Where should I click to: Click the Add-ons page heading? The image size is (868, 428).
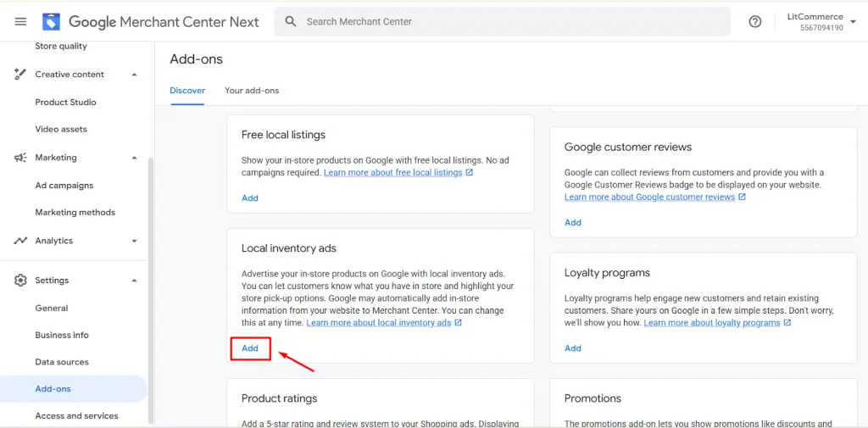click(197, 59)
